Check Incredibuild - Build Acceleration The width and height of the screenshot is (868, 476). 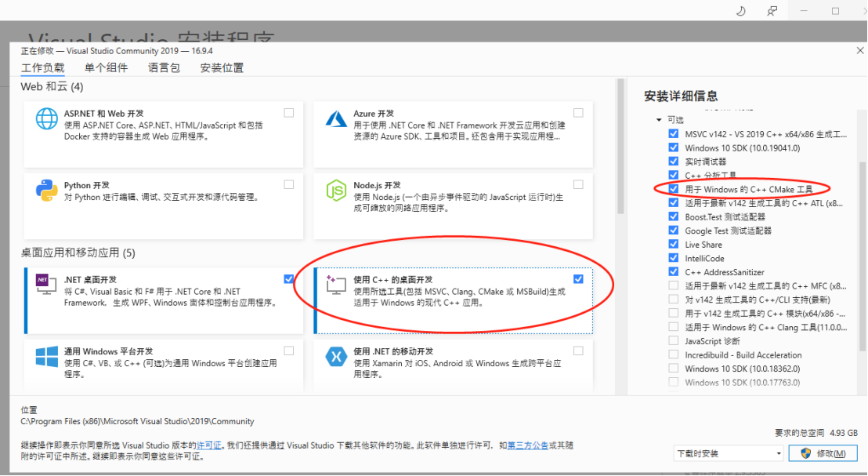tap(673, 354)
